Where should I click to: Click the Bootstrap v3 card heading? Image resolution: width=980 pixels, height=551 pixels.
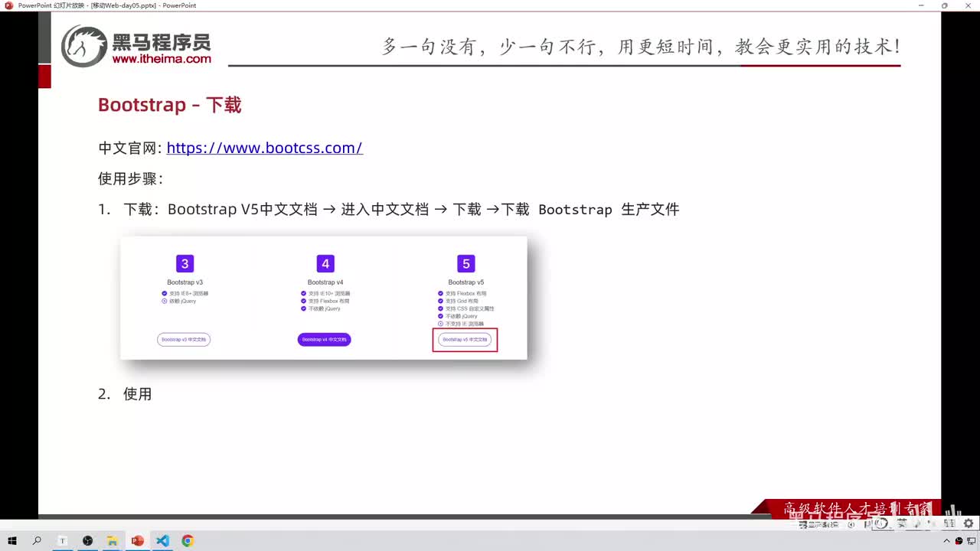coord(185,282)
